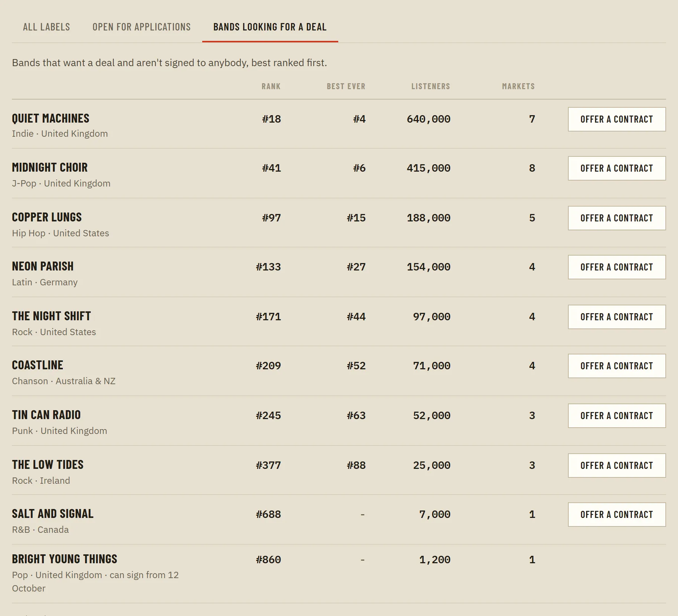
Task: Offer a contract to The Low Tides
Action: pos(617,466)
